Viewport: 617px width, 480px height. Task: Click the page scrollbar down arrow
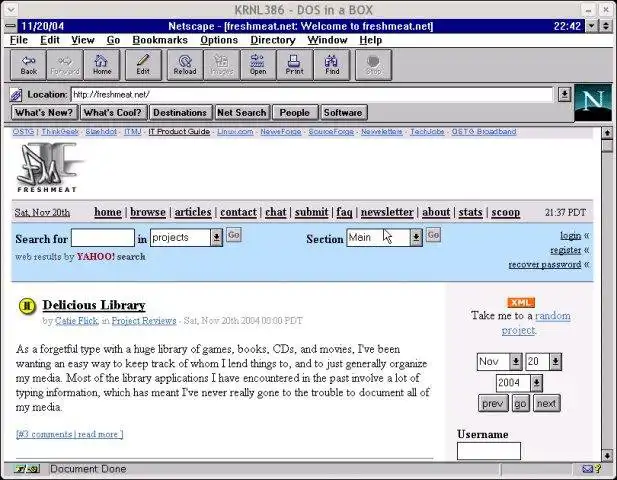coord(607,456)
